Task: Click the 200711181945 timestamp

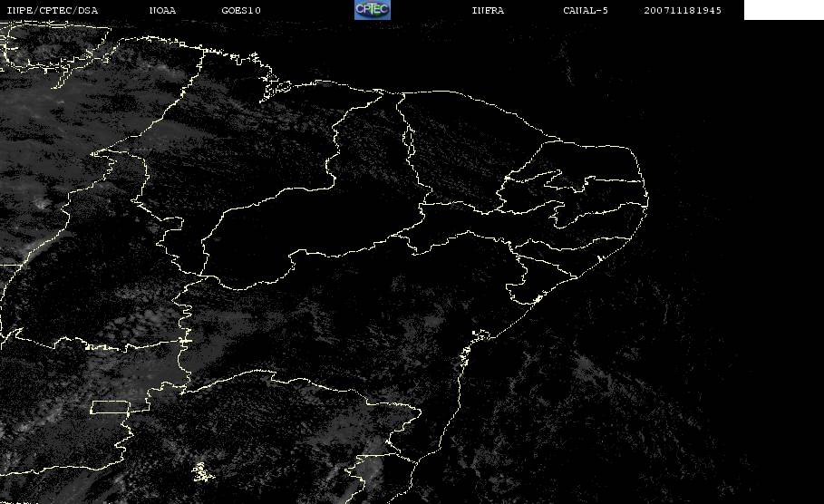Action: pos(683,11)
